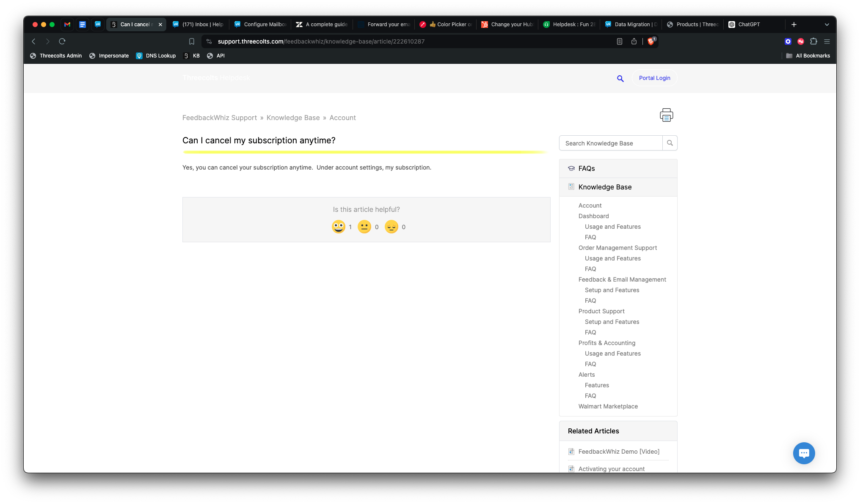
Task: Open FeedbackWhiz Demo [Video] article
Action: point(619,452)
